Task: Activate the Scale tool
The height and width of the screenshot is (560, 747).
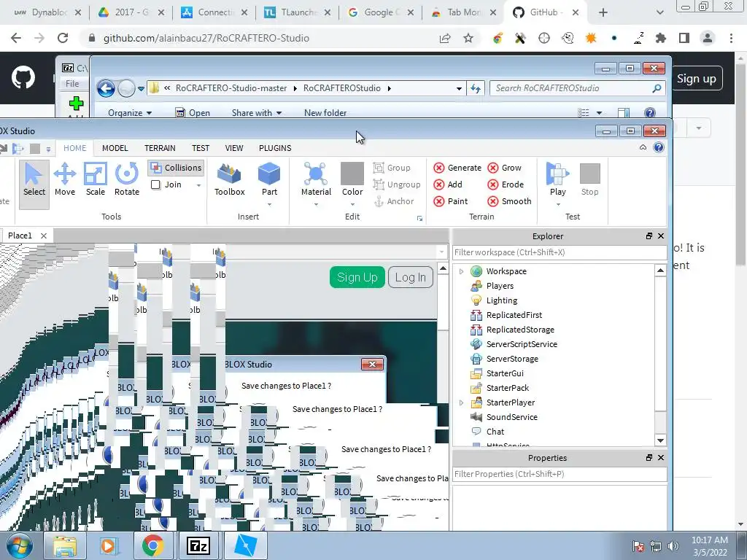Action: (x=96, y=180)
